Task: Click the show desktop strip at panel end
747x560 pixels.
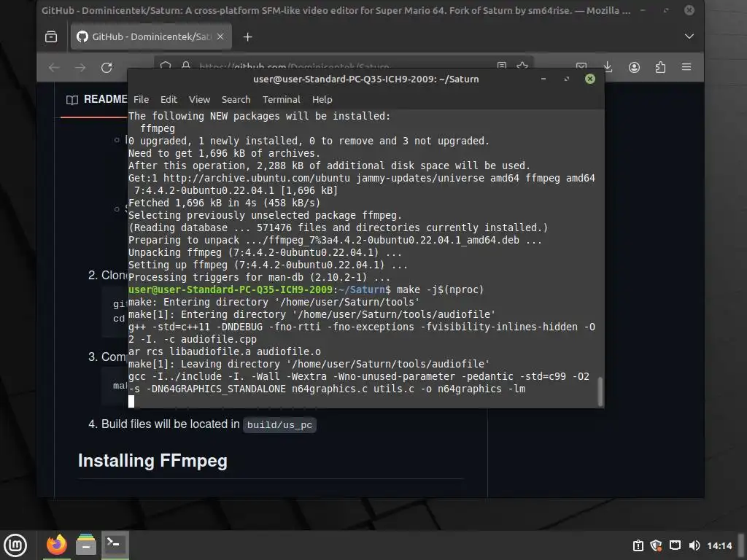Action: 742,545
